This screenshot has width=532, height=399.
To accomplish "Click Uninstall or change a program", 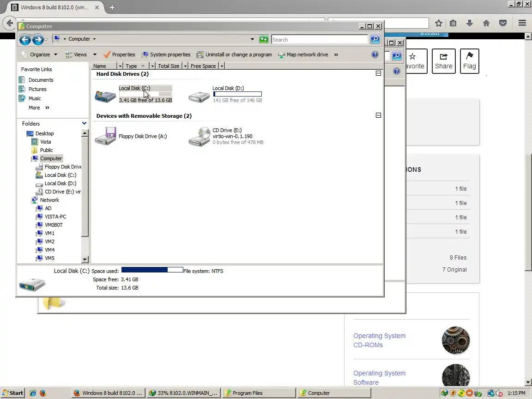I will 234,54.
